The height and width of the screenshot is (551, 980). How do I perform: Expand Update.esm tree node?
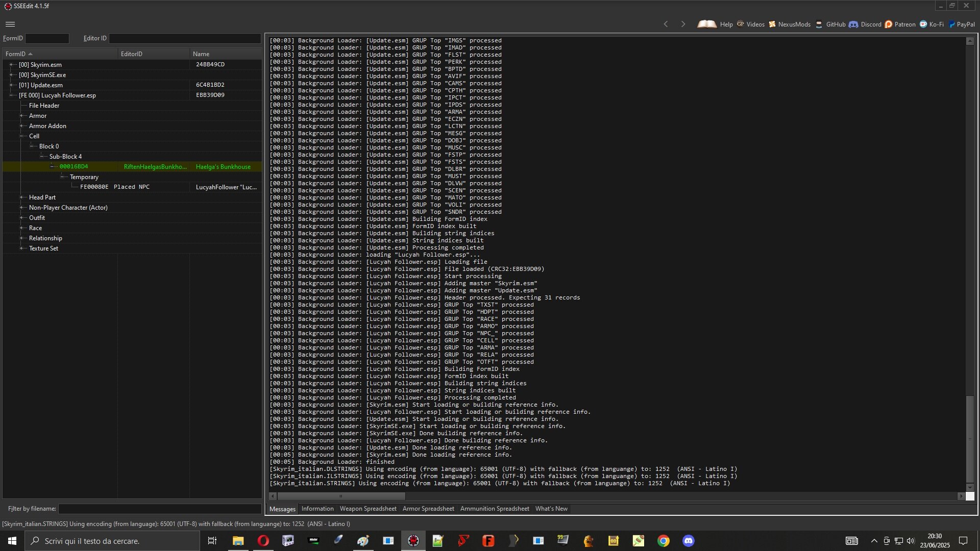click(x=11, y=85)
